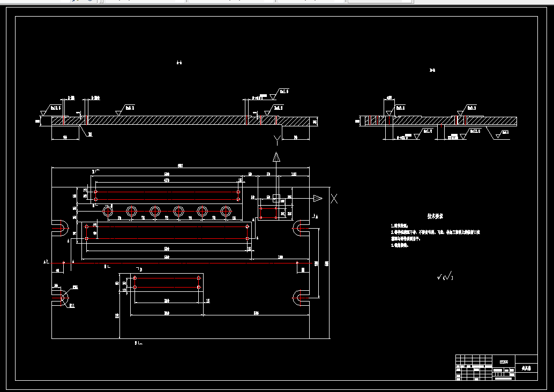
Task: Click the second line of technical requirements
Action: click(435, 232)
